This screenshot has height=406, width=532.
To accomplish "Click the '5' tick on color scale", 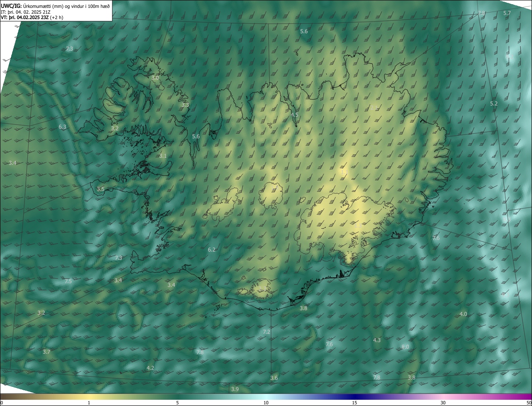I will click(x=177, y=403).
